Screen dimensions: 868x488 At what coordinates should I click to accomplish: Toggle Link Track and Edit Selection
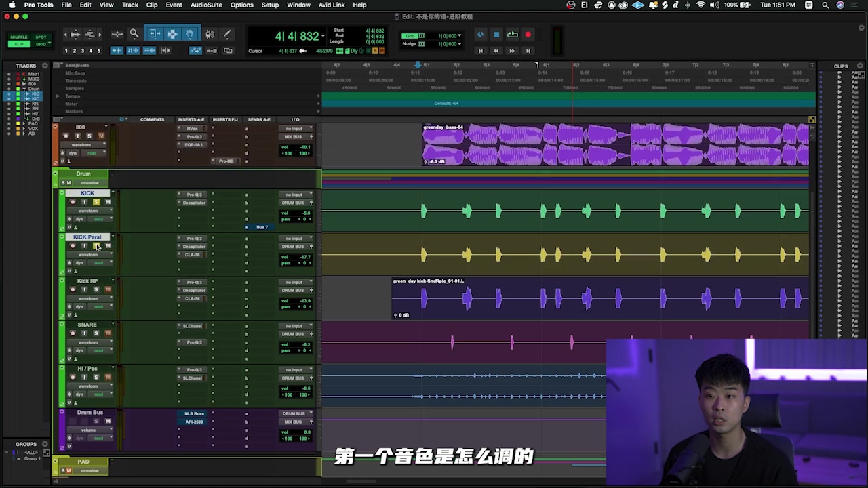(149, 50)
